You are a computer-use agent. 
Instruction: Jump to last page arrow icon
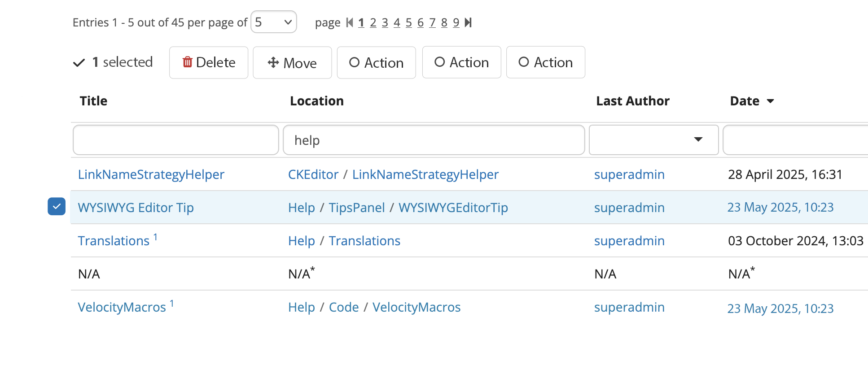tap(468, 22)
